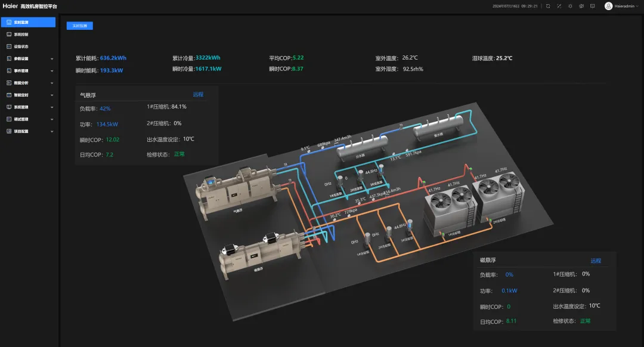644x347 pixels.
Task: Click the 智能定时 calendar icon
Action: (x=8, y=95)
